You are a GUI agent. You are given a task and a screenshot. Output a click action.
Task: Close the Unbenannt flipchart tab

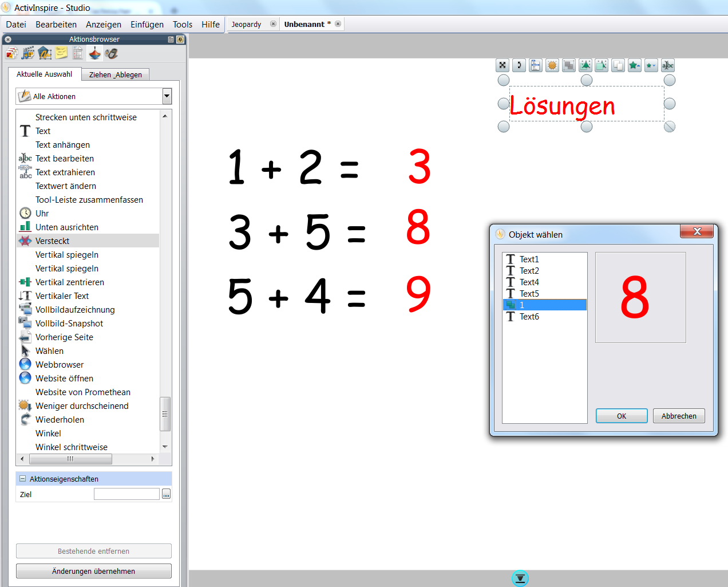point(338,24)
